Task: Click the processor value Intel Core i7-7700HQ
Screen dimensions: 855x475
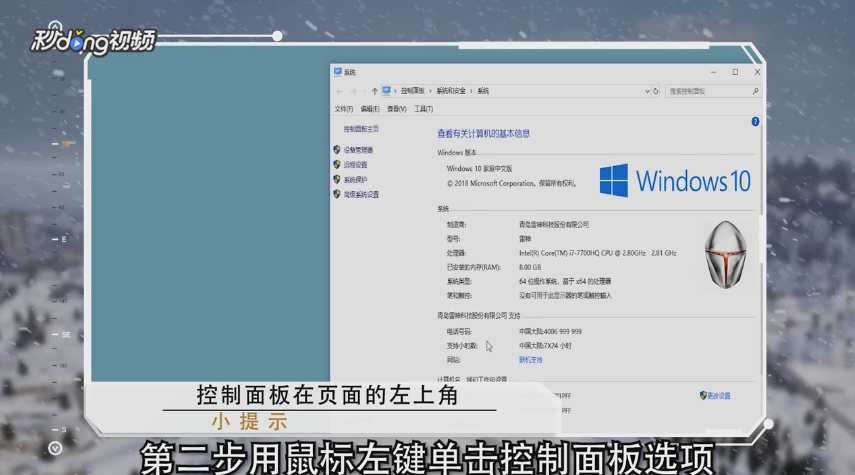Action: click(598, 253)
